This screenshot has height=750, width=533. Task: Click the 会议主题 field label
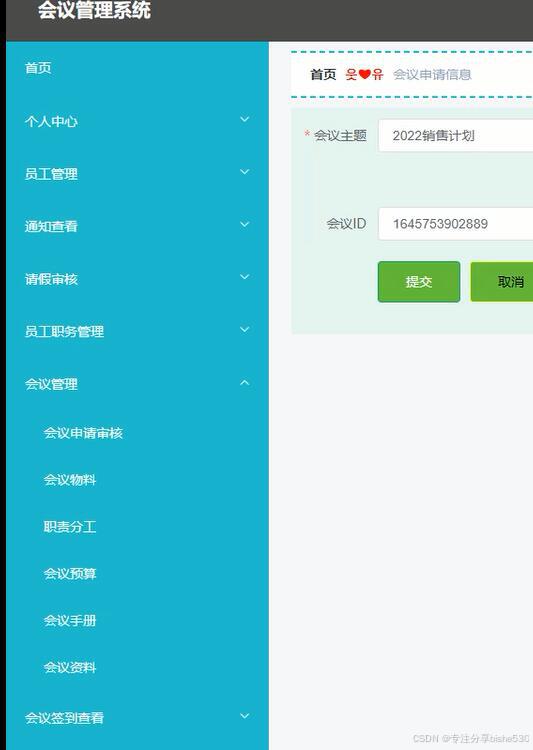[340, 136]
